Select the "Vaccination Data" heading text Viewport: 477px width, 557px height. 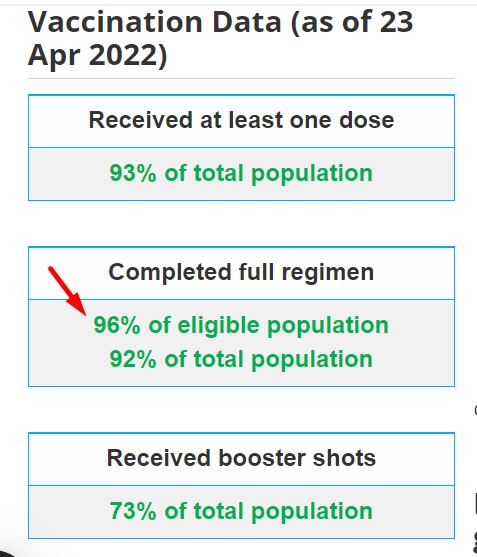pos(155,22)
